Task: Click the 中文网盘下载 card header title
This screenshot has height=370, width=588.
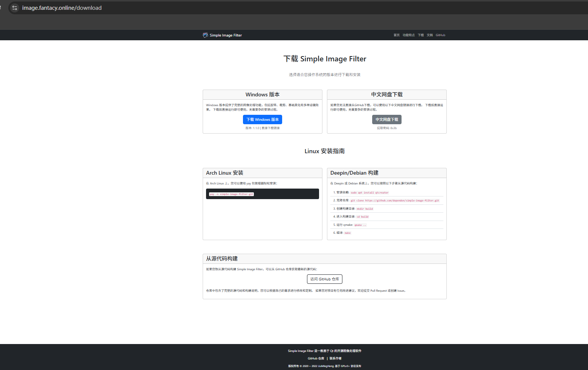Action: click(x=387, y=94)
